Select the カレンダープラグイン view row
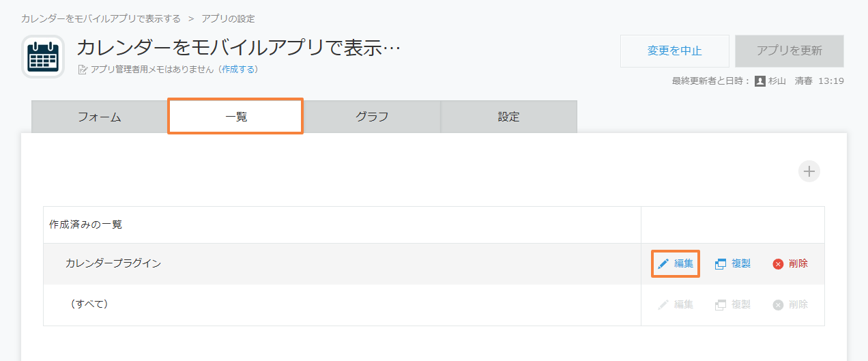 pos(342,263)
